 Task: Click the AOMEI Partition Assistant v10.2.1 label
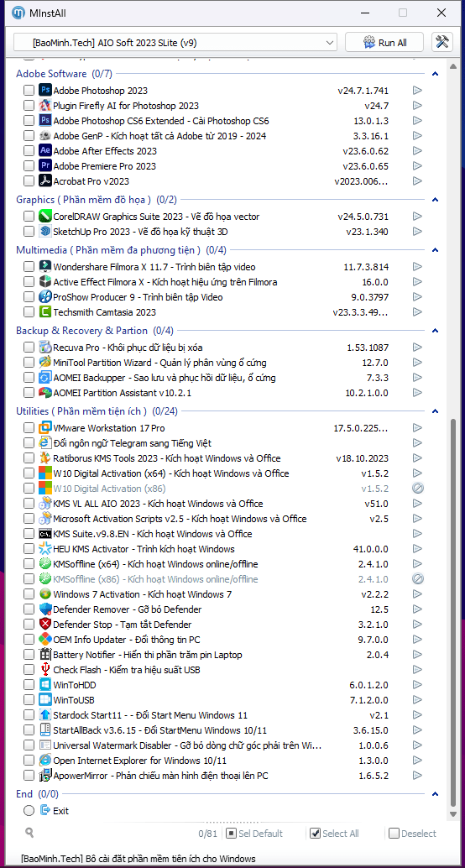coord(121,393)
